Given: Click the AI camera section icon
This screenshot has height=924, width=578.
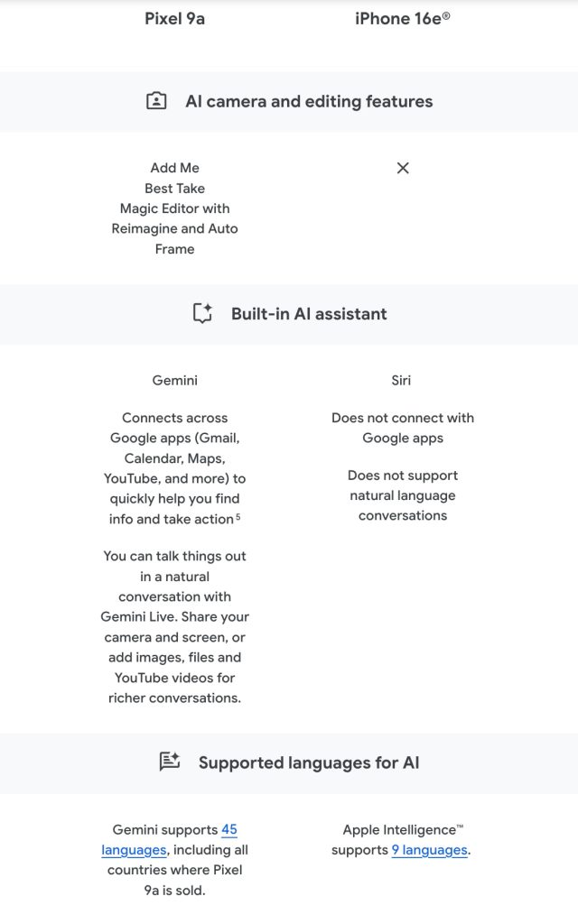Looking at the screenshot, I should 156,101.
